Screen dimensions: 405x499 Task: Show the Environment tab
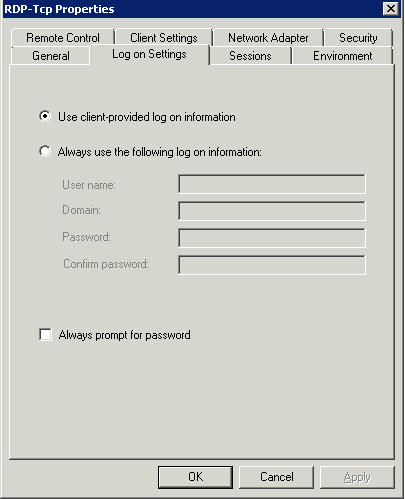(343, 56)
